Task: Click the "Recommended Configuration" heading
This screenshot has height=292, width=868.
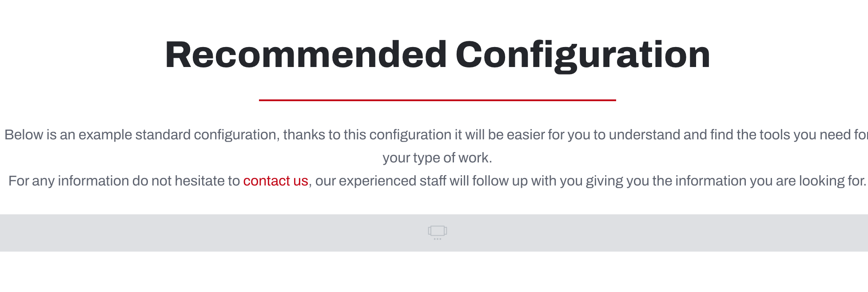Action: (437, 55)
